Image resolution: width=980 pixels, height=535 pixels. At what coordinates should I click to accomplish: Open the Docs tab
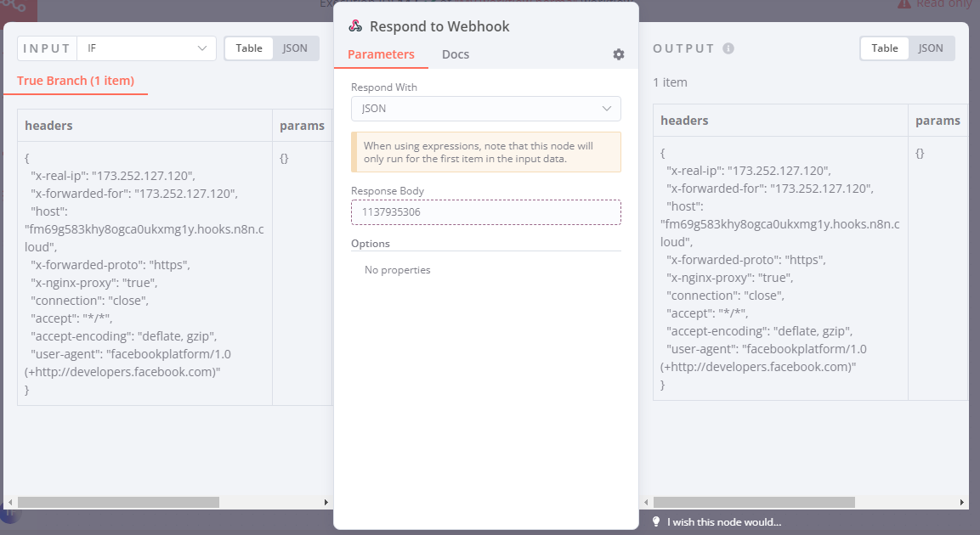(456, 54)
